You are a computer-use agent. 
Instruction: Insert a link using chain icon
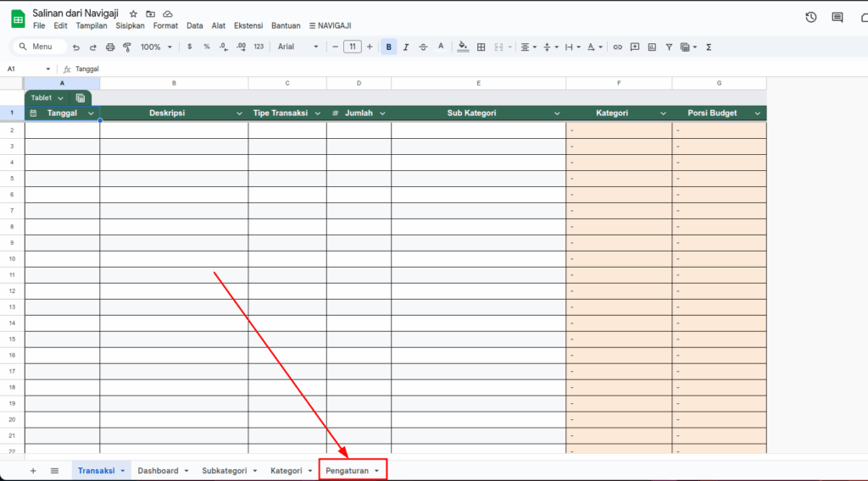pos(617,47)
